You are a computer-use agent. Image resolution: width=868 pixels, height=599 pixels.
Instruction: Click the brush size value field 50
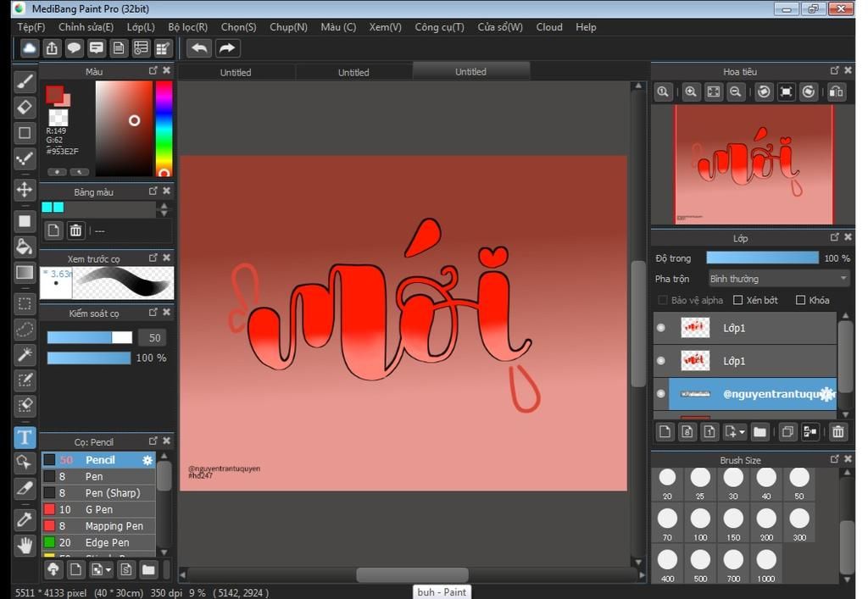pos(154,338)
